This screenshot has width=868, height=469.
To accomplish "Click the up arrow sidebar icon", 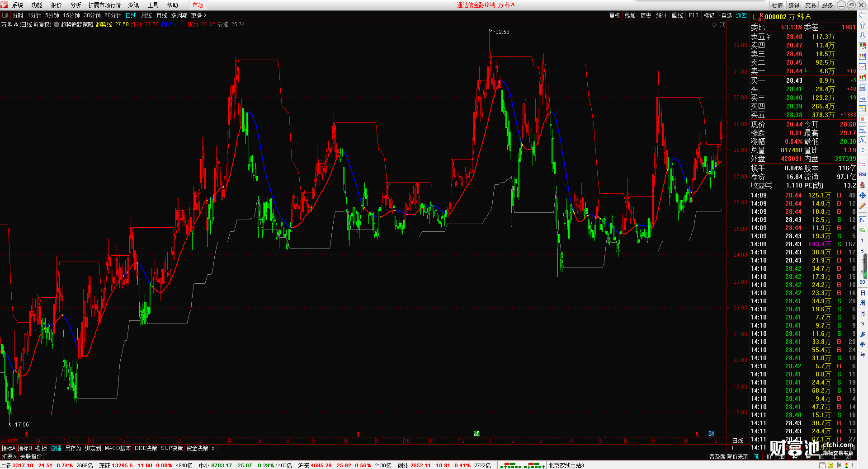I will click(863, 25).
